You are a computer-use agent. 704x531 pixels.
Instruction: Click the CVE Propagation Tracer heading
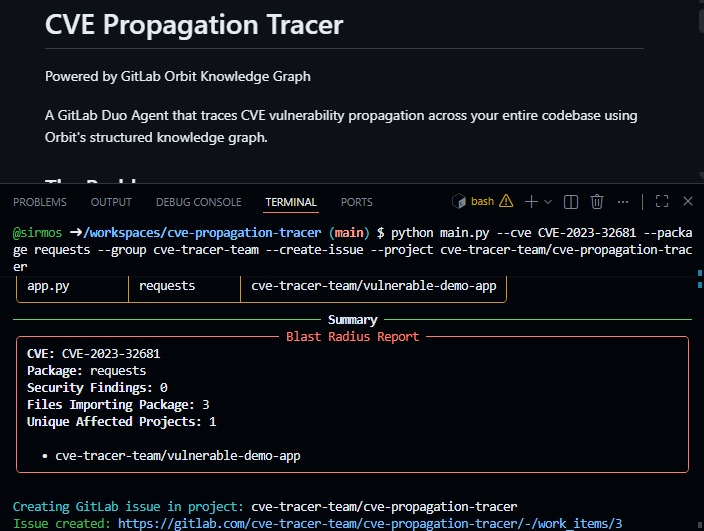pos(194,24)
